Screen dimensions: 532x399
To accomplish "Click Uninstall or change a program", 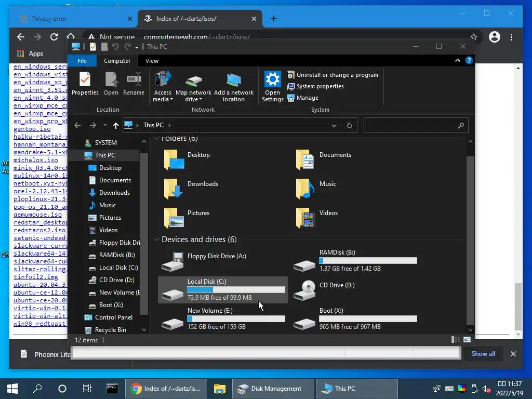I will 332,75.
